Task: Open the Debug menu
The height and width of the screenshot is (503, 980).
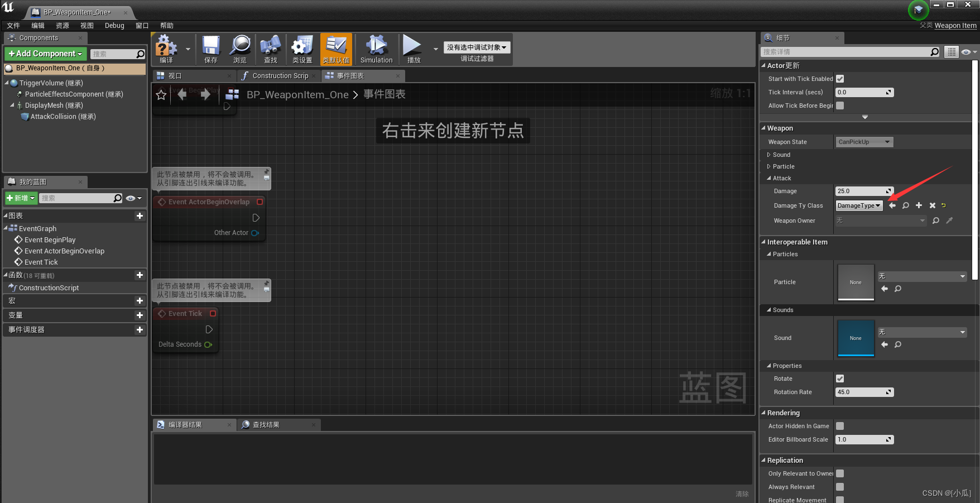Action: [x=114, y=26]
